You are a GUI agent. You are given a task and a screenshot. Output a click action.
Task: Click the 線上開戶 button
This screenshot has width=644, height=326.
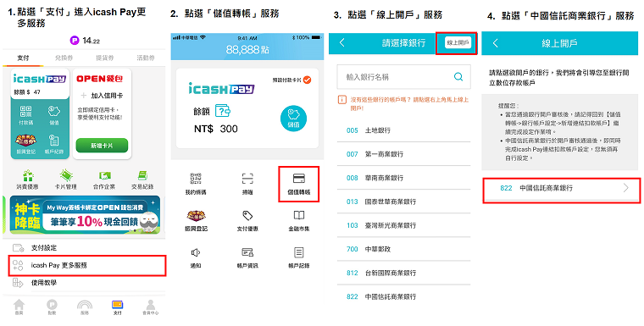(x=458, y=42)
